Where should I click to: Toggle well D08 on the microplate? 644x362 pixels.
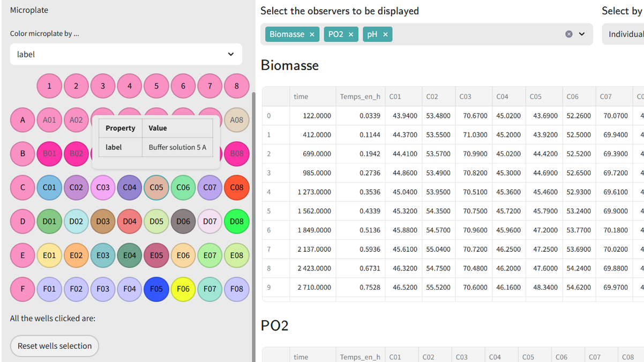point(236,221)
